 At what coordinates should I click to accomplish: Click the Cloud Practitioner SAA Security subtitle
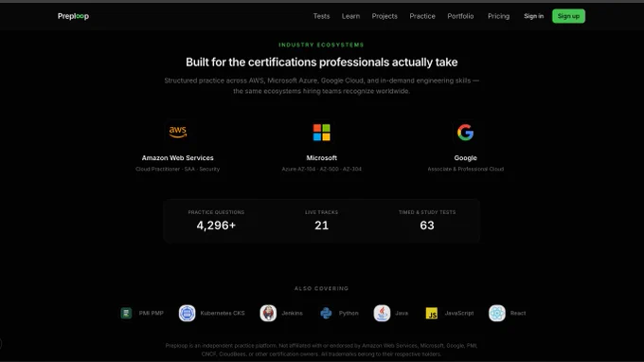coord(177,169)
